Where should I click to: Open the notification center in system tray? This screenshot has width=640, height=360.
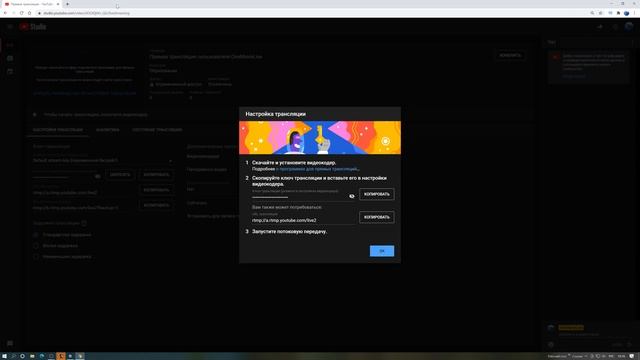(x=632, y=356)
